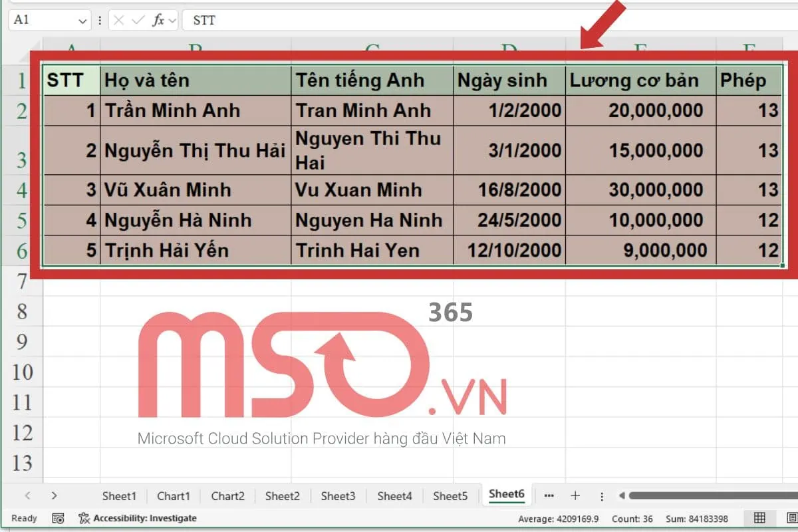Click the Sum value in the status bar
The width and height of the screenshot is (798, 532).
[698, 518]
